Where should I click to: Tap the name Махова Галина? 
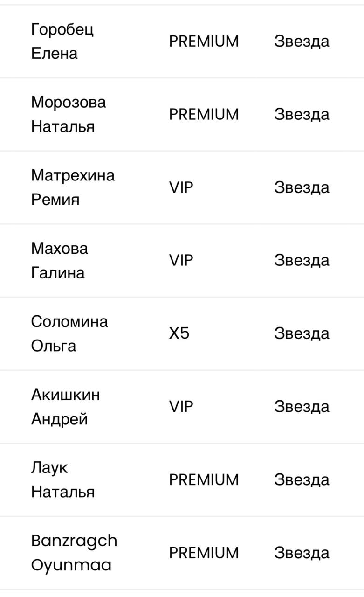pos(59,260)
